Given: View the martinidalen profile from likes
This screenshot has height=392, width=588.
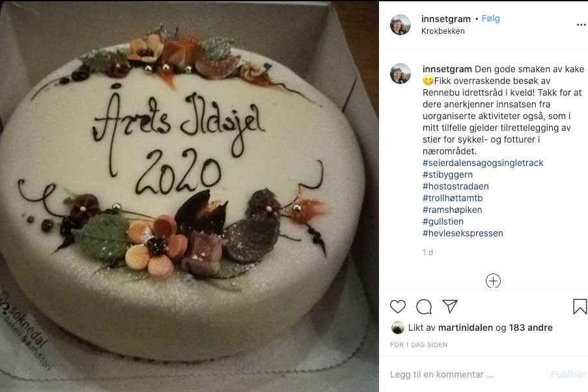Looking at the screenshot, I should 466,328.
